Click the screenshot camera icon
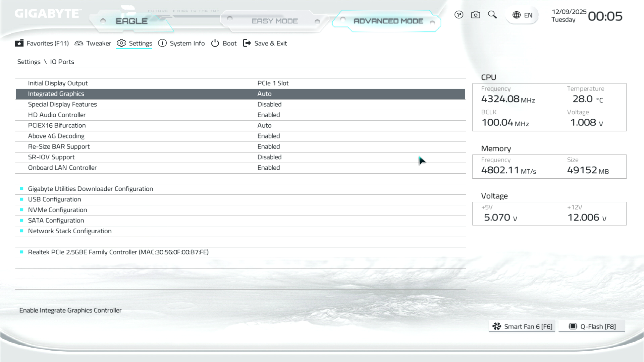Screen dimensions: 644x362 [x=475, y=15]
